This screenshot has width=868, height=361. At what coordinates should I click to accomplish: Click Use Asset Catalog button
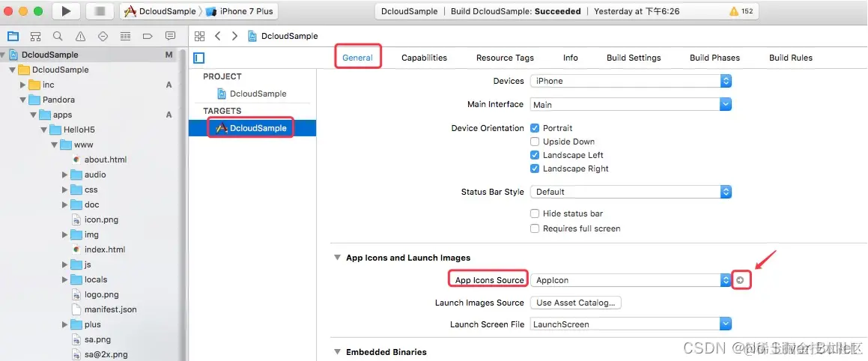(576, 303)
